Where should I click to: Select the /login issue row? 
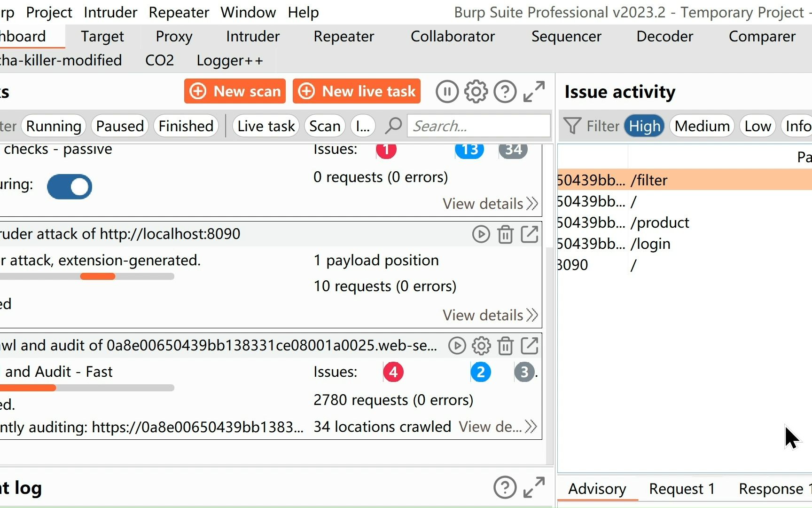(685, 244)
